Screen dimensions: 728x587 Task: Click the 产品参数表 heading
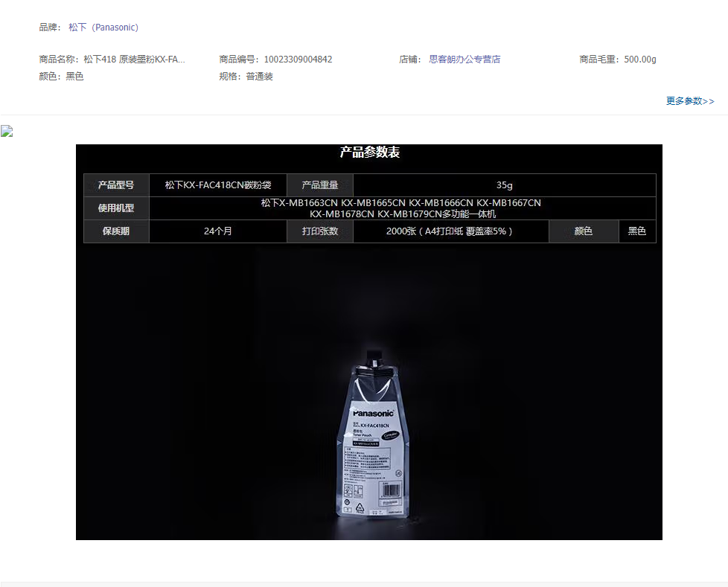point(369,153)
